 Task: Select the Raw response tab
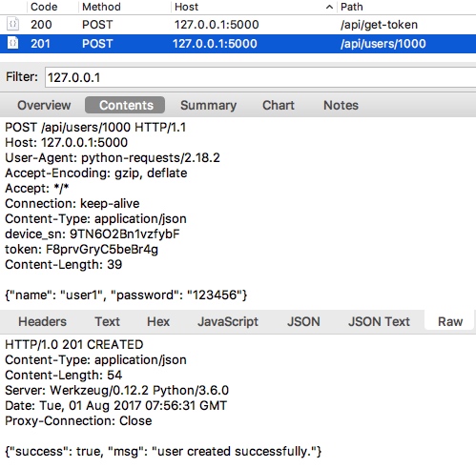(449, 321)
